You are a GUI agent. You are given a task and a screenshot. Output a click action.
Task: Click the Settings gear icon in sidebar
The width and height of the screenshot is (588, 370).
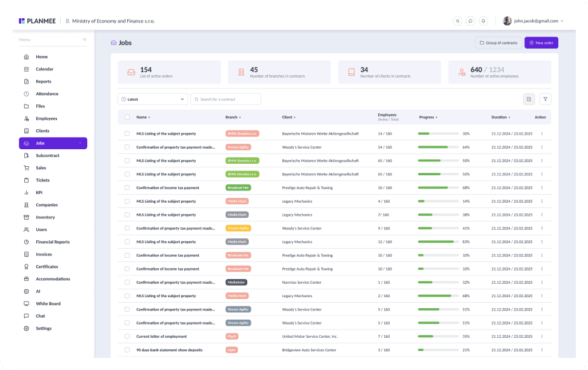pyautogui.click(x=26, y=328)
